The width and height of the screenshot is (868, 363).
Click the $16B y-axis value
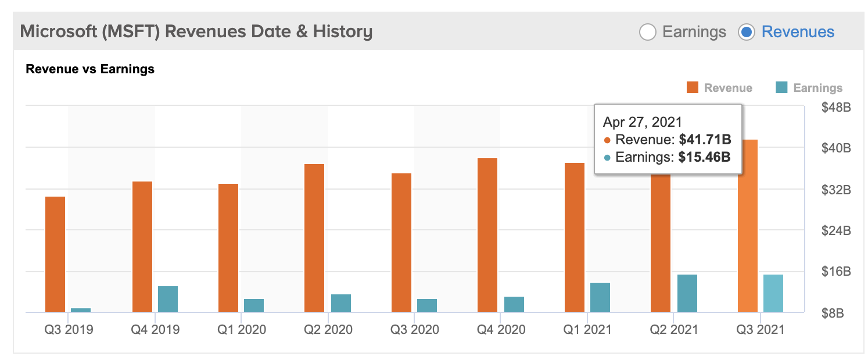click(837, 272)
